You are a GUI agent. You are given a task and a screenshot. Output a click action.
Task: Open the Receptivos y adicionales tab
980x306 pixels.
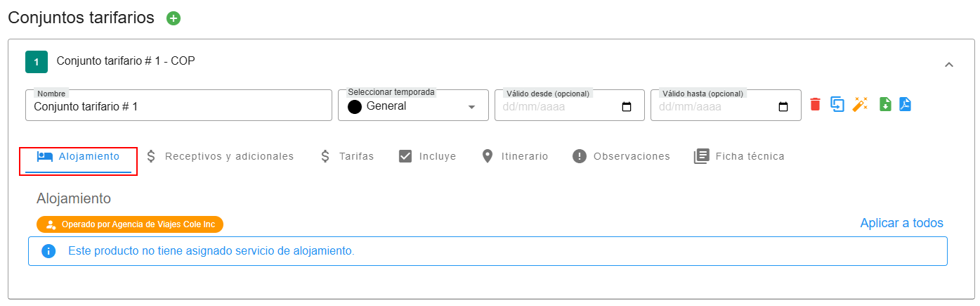(x=219, y=156)
